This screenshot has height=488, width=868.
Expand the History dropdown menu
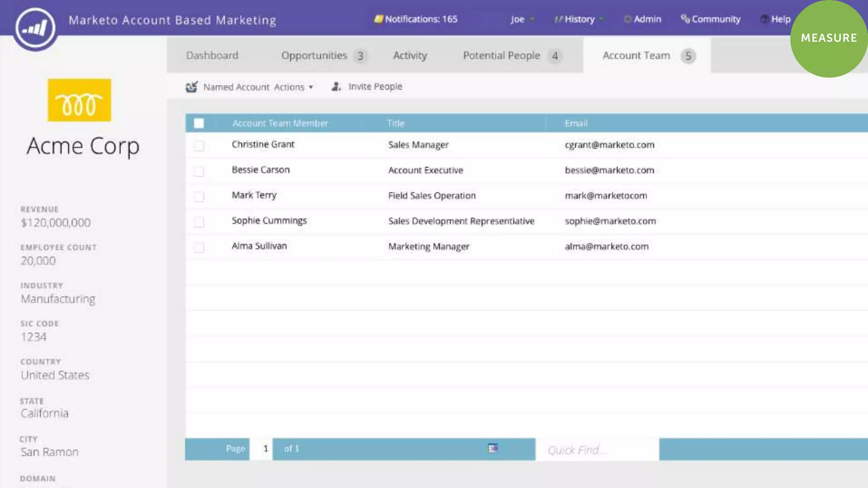[579, 19]
